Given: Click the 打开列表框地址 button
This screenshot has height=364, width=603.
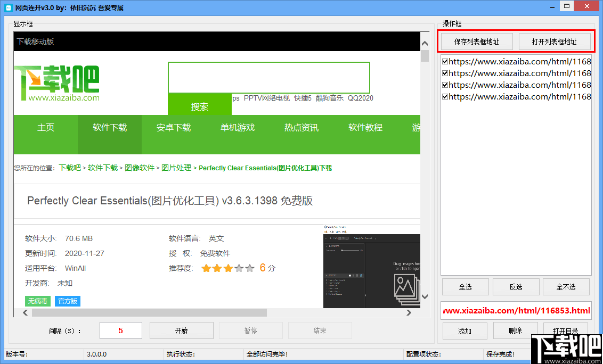Looking at the screenshot, I should tap(556, 41).
